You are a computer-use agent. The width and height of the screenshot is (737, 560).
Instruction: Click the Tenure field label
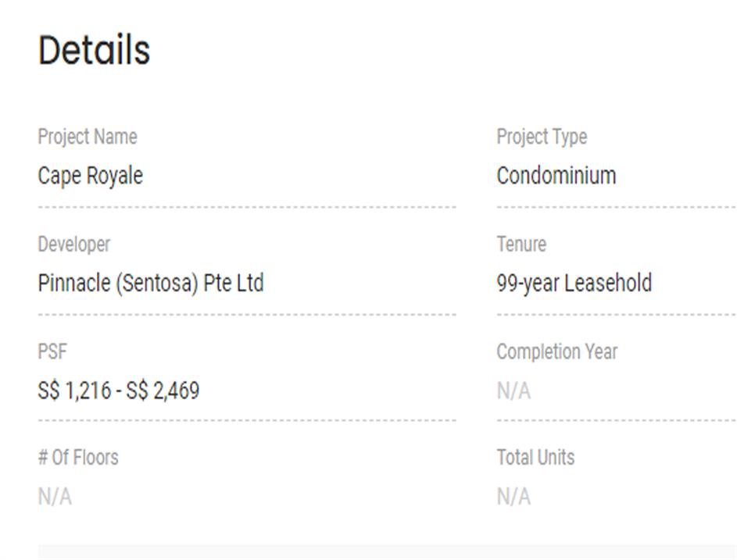[521, 244]
